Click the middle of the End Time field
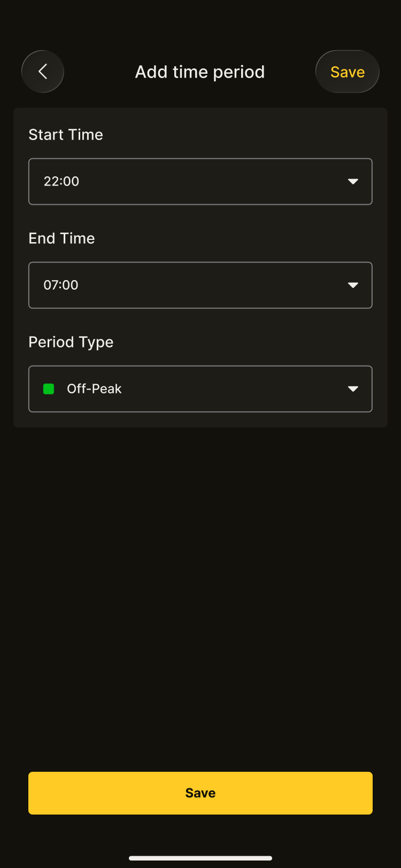The image size is (401, 868). pyautogui.click(x=200, y=285)
